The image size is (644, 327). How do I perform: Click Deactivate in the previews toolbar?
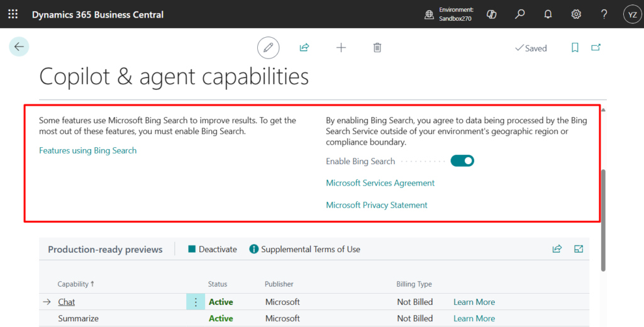pos(213,250)
